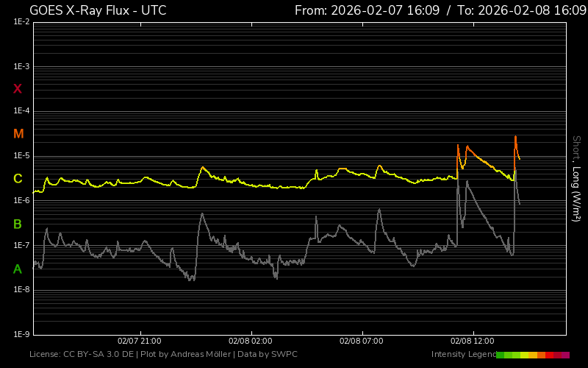The height and width of the screenshot is (368, 588).
Task: Click the green B class marker
Action: (18, 224)
